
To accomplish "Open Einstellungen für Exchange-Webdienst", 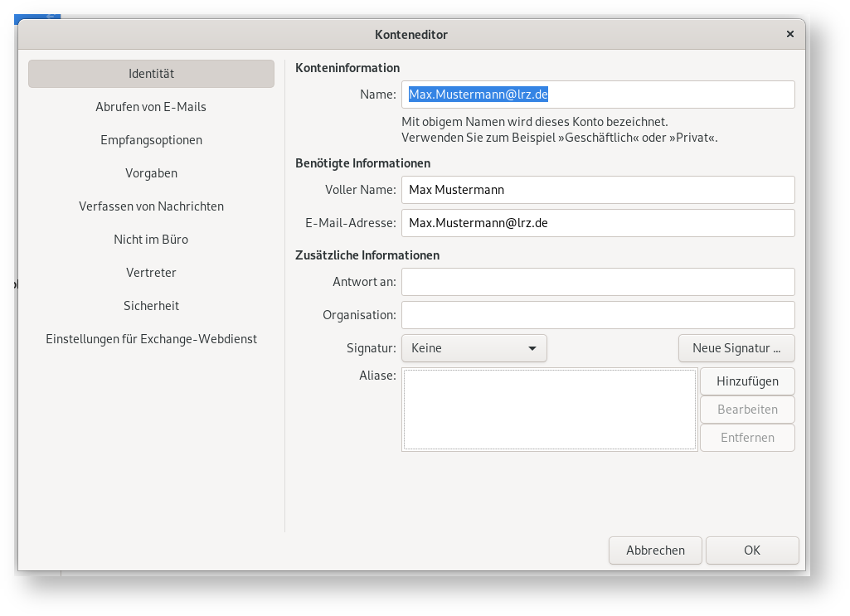I will (151, 339).
